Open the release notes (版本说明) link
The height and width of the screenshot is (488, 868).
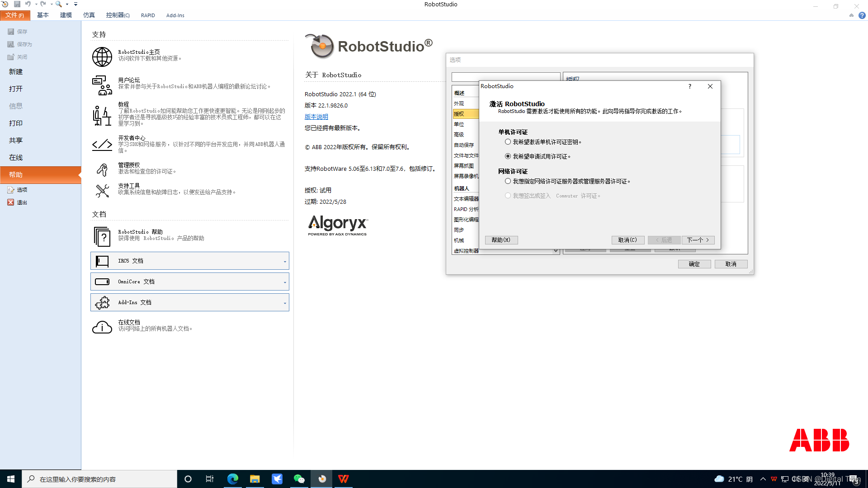click(x=316, y=117)
